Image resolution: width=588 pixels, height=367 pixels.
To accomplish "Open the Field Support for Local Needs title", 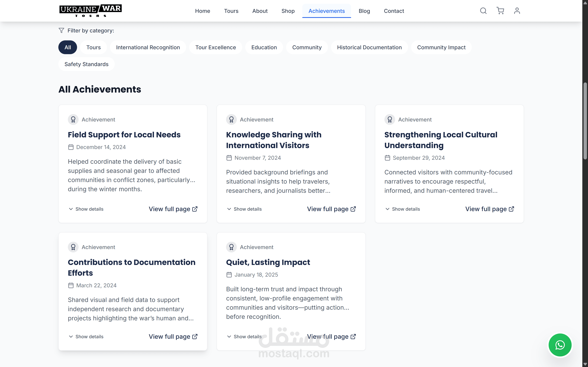I will tap(124, 135).
